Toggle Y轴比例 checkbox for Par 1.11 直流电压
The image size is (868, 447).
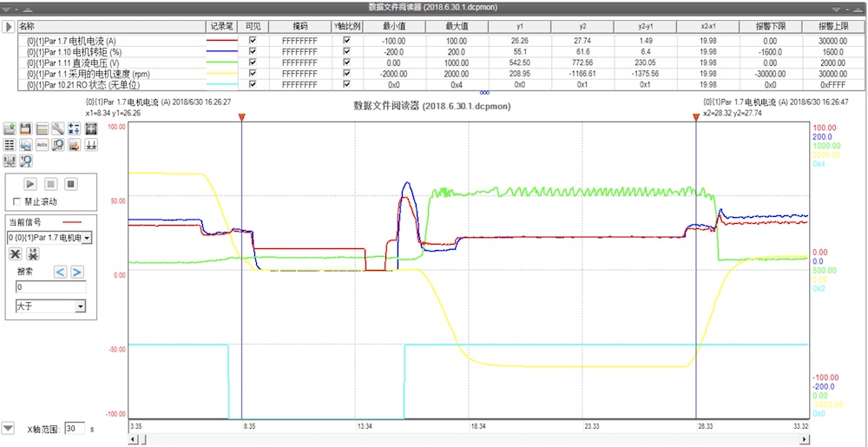[346, 62]
